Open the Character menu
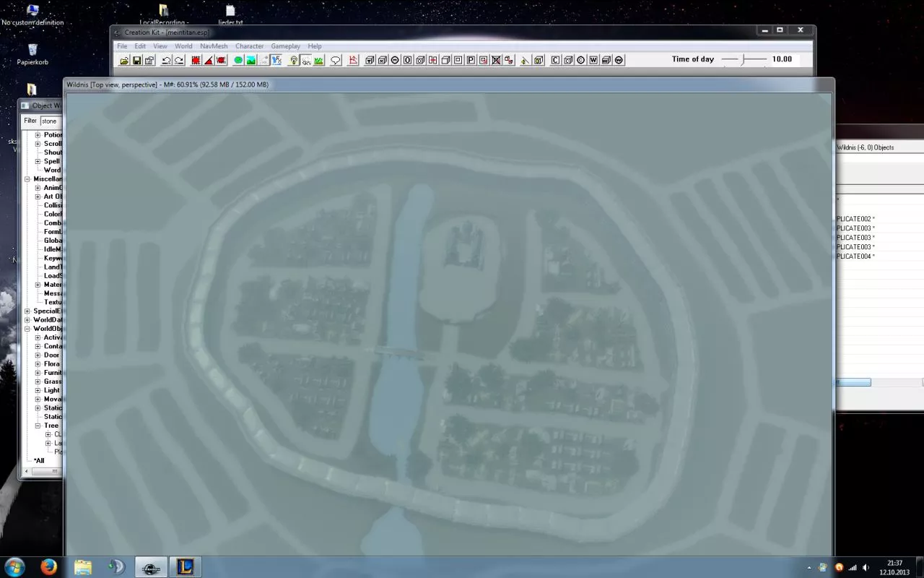The image size is (924, 578). click(x=250, y=46)
